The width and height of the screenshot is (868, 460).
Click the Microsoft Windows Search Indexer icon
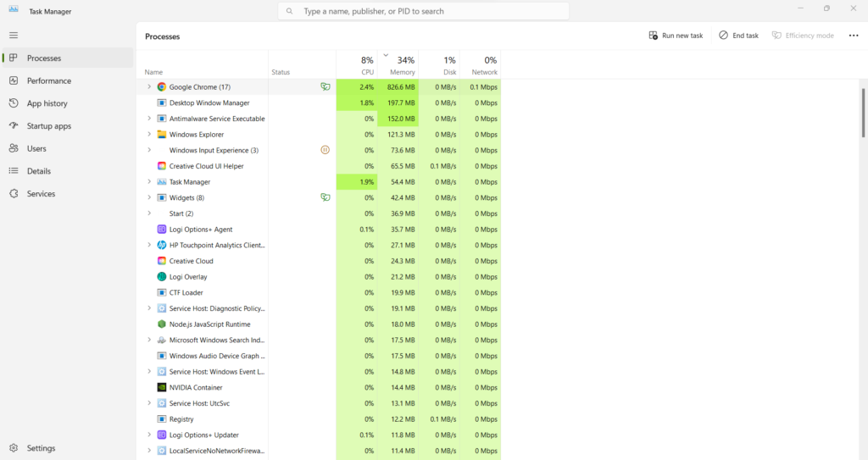pyautogui.click(x=162, y=340)
